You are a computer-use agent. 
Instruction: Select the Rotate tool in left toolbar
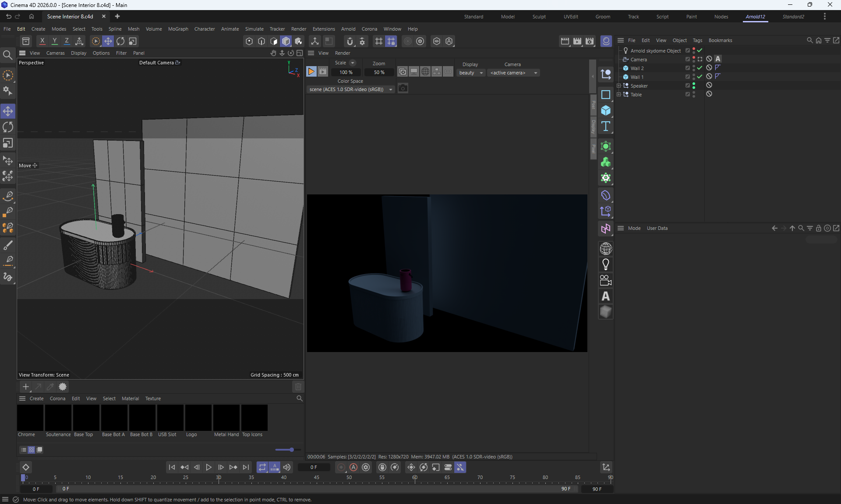(x=8, y=127)
